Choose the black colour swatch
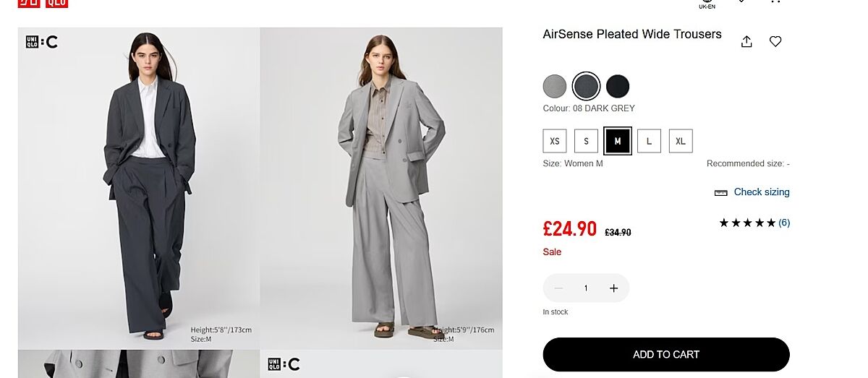868x378 pixels. tap(618, 87)
